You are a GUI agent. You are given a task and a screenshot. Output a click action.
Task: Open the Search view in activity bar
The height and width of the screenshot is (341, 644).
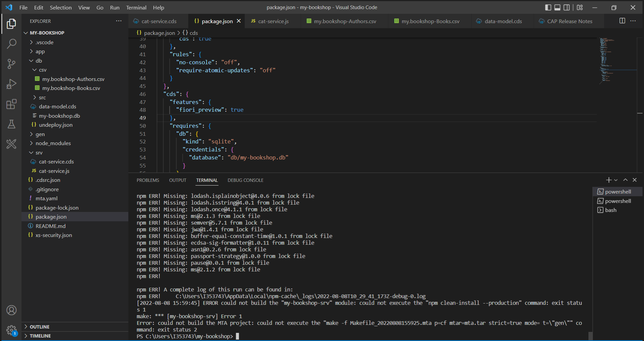coord(11,44)
